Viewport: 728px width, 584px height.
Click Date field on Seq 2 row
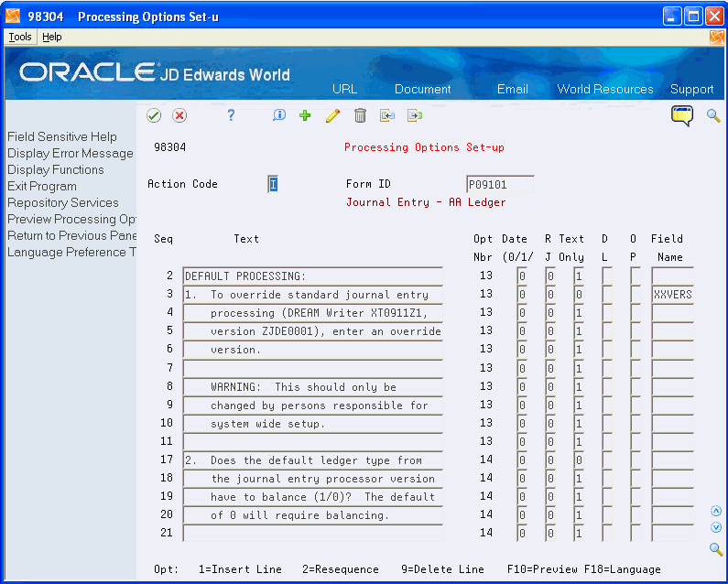click(x=522, y=276)
